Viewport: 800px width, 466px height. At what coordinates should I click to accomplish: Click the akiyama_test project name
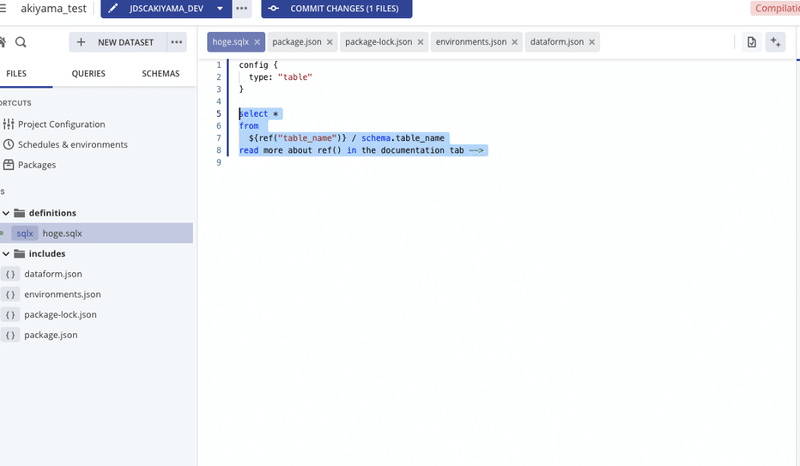pyautogui.click(x=54, y=8)
